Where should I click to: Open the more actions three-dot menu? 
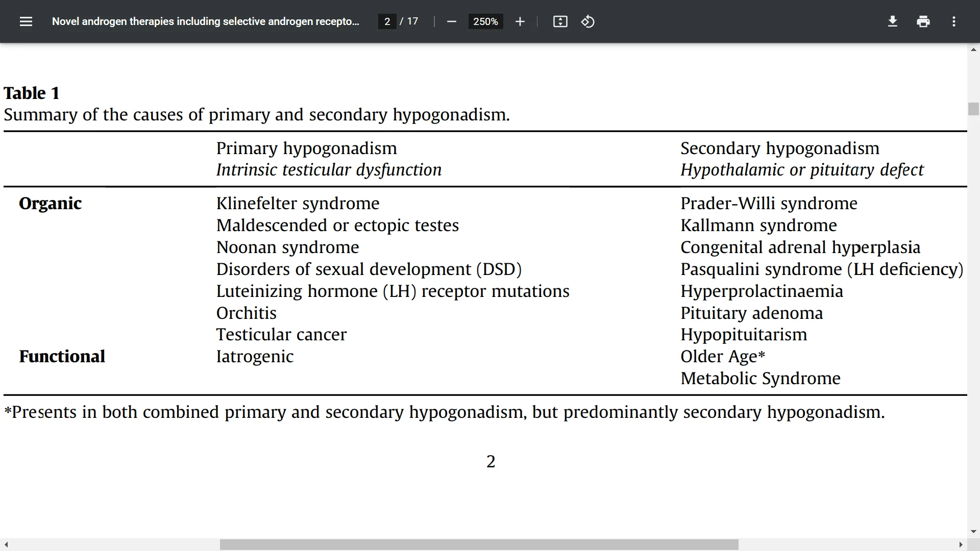(x=953, y=21)
